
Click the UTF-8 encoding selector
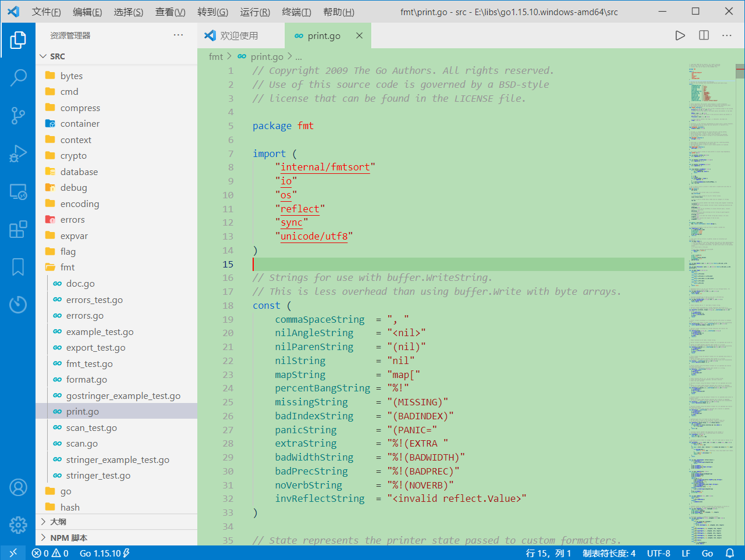click(659, 553)
